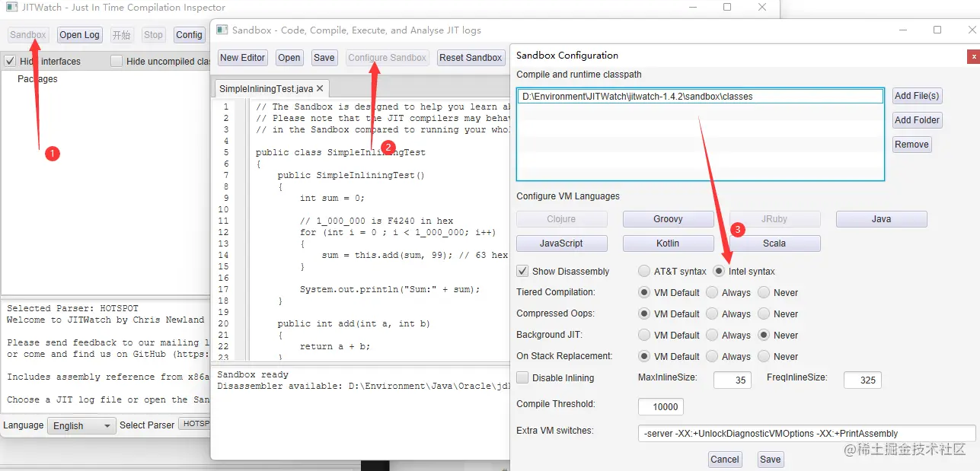
Task: Click Save in Sandbox toolbar
Action: tap(324, 58)
